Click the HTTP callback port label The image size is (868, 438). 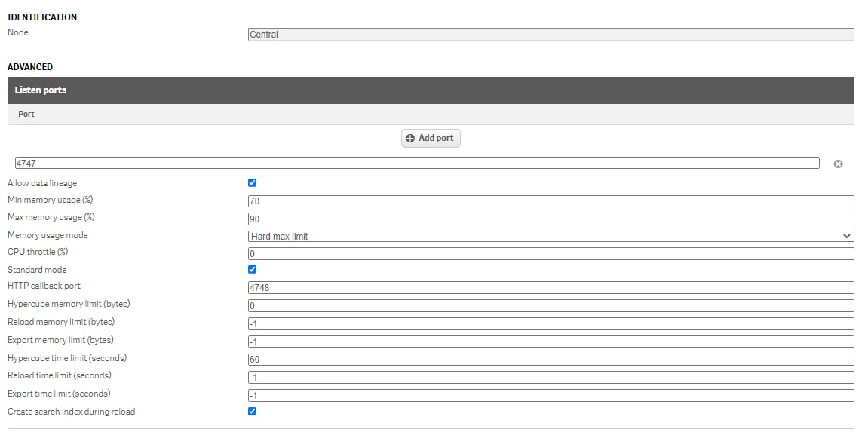pos(44,286)
